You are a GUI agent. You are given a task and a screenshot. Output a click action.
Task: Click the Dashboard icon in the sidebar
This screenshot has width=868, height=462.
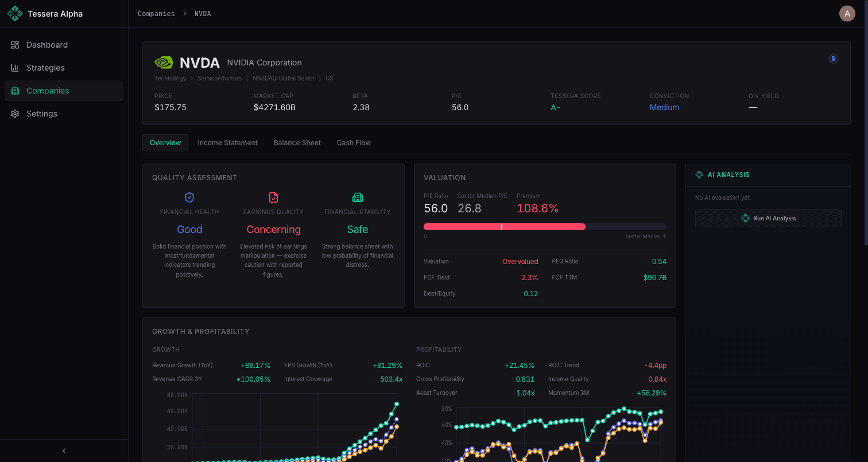(x=14, y=45)
